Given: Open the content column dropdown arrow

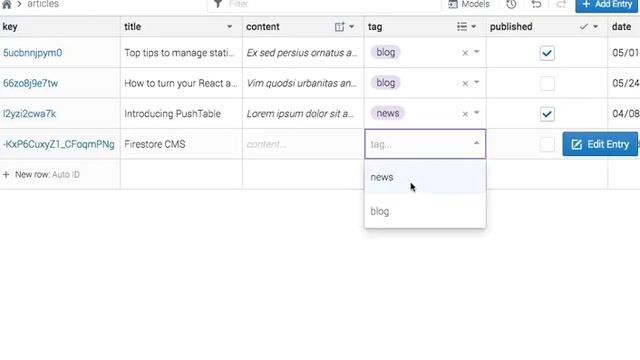Looking at the screenshot, I should pos(351,27).
